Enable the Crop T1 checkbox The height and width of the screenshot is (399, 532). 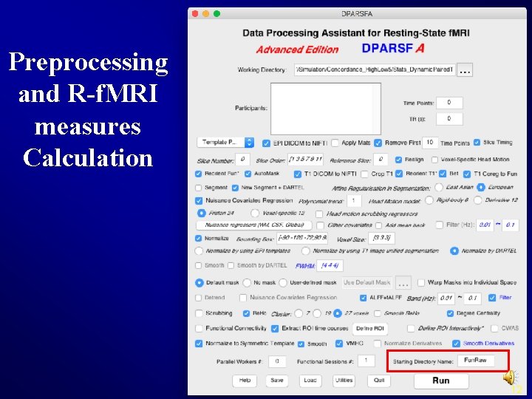(x=364, y=174)
